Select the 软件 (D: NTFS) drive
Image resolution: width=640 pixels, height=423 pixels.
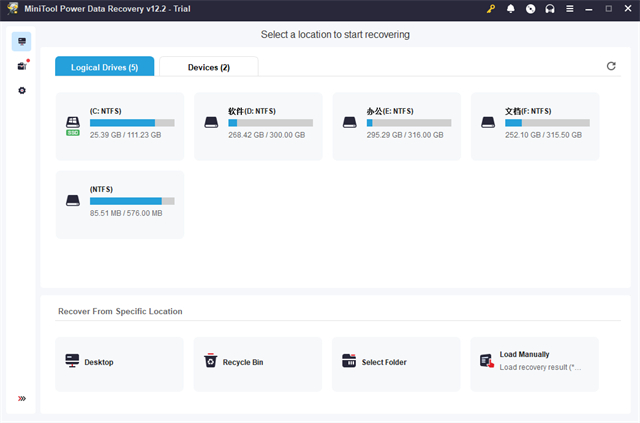tap(258, 125)
